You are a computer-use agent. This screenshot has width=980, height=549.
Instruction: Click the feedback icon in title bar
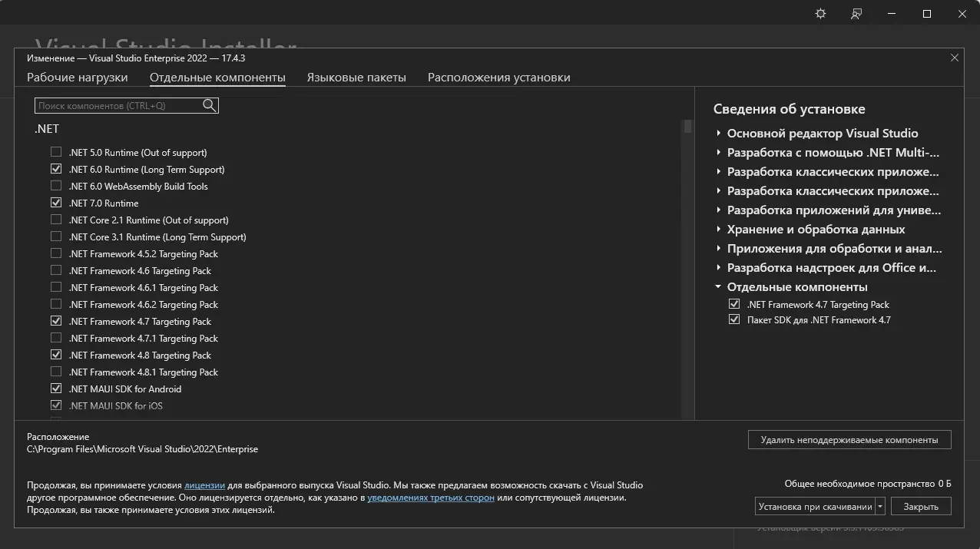(856, 14)
